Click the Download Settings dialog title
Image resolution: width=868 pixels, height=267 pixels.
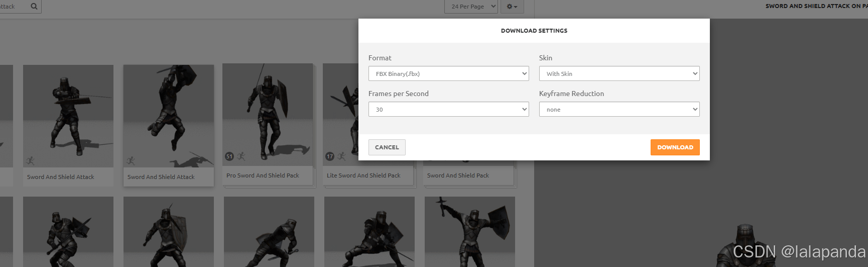(534, 31)
